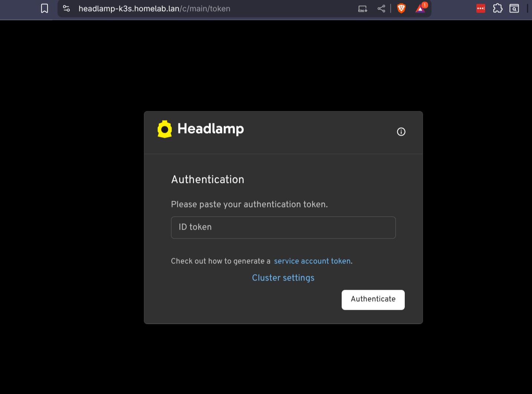532x394 pixels.
Task: Open Cluster settings
Action: tap(283, 278)
